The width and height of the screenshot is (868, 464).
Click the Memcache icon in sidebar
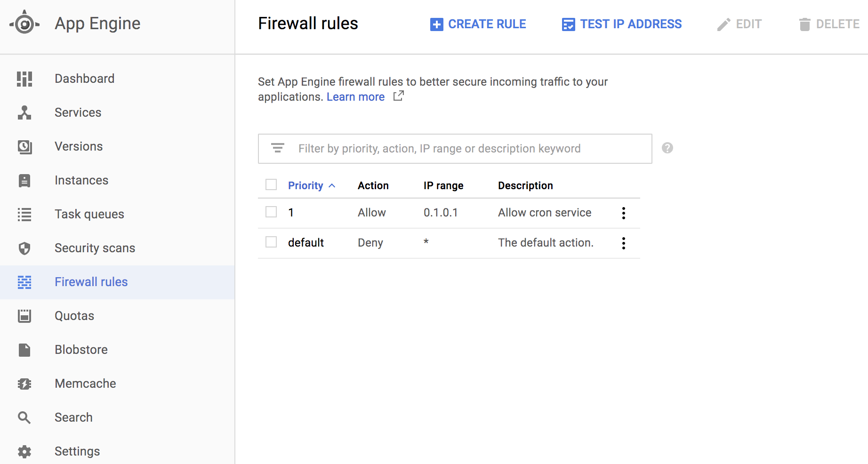pyautogui.click(x=24, y=384)
